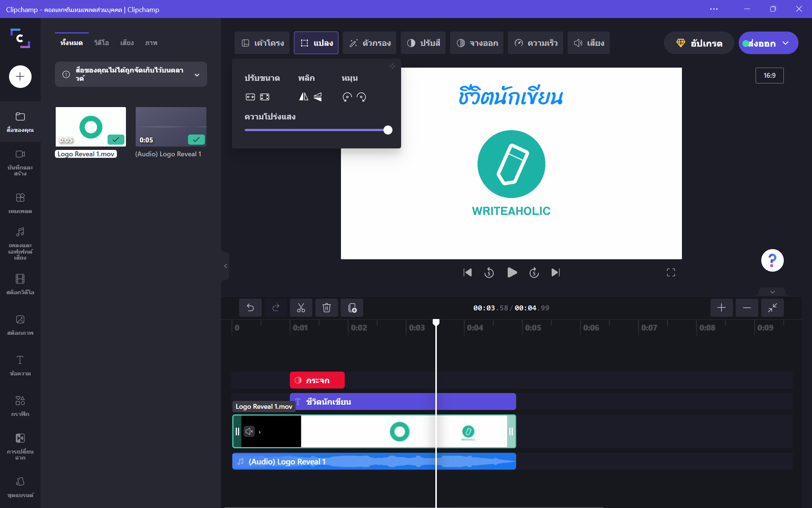Image resolution: width=812 pixels, height=508 pixels.
Task: Zoom in the timeline
Action: 721,308
